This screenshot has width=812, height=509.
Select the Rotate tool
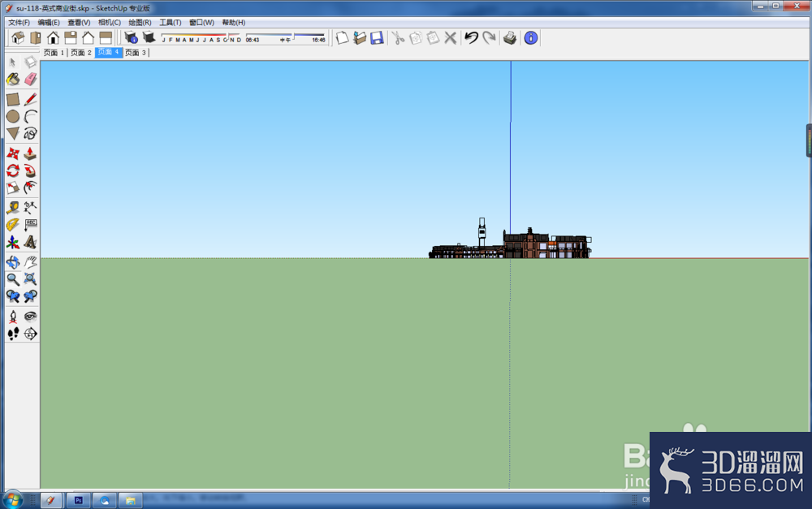coord(13,170)
